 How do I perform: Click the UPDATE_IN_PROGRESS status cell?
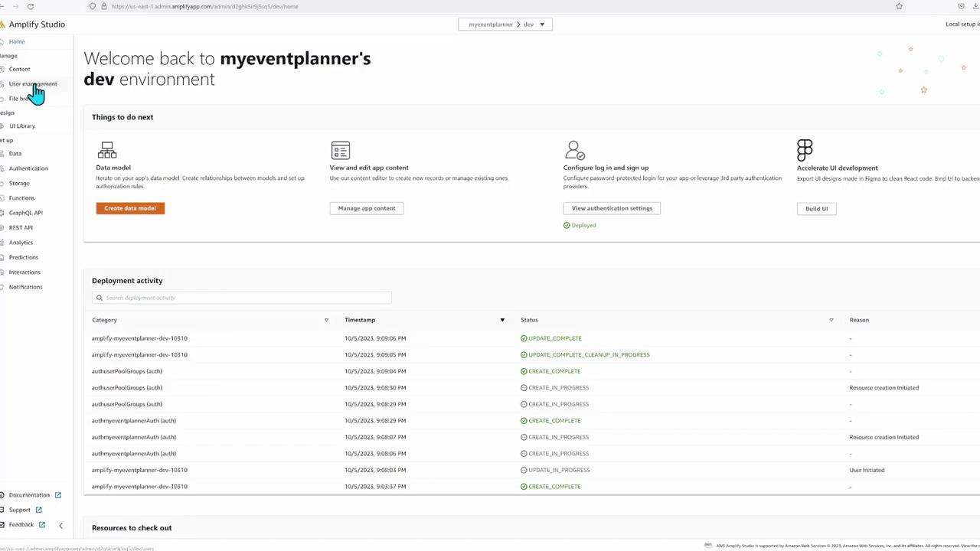[x=559, y=470]
